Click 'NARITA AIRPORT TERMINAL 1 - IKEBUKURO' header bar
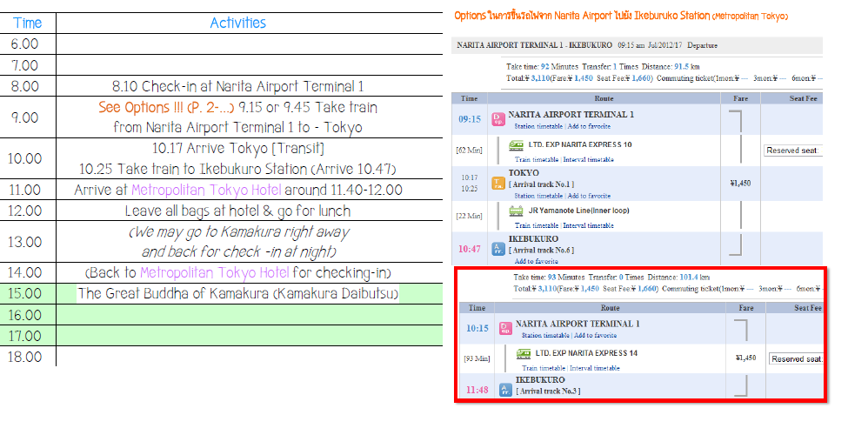Image resolution: width=868 pixels, height=435 pixels. tap(637, 45)
